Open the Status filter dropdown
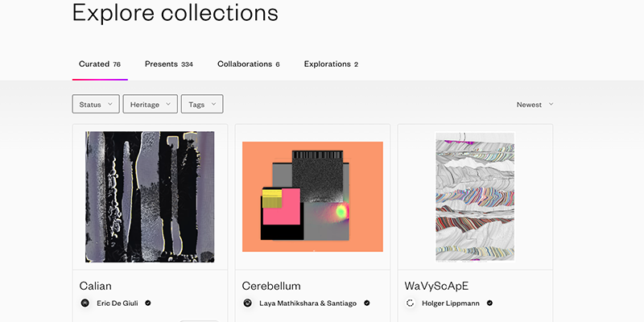 [x=96, y=105]
